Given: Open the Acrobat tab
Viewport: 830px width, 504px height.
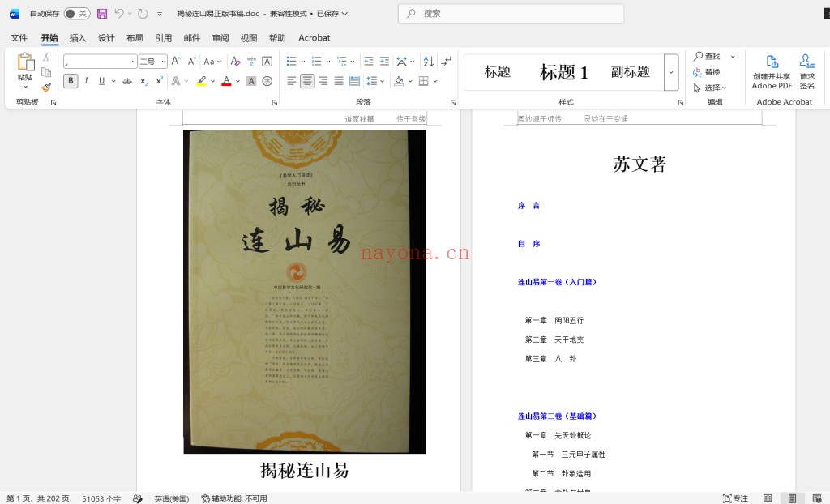Looking at the screenshot, I should point(314,37).
